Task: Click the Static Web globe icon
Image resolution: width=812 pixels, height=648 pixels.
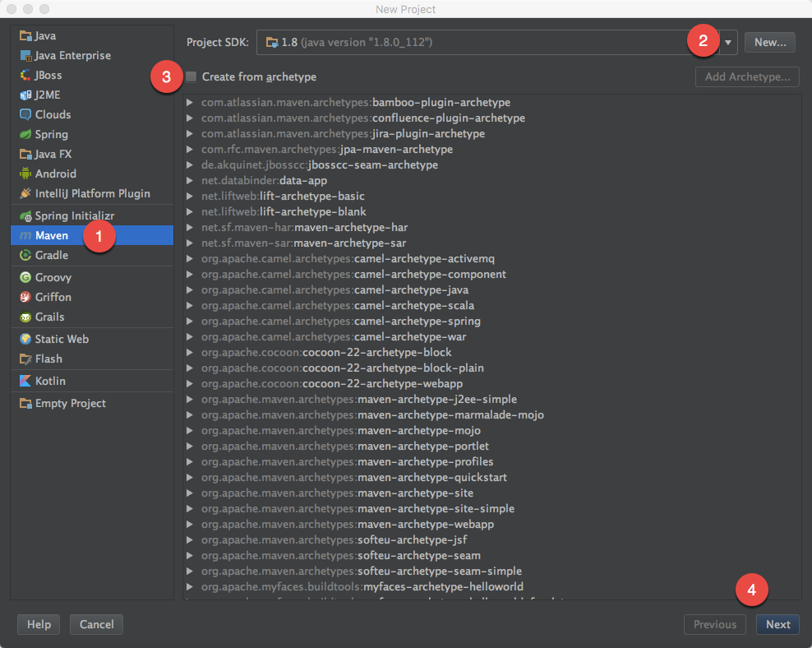Action: click(x=25, y=339)
